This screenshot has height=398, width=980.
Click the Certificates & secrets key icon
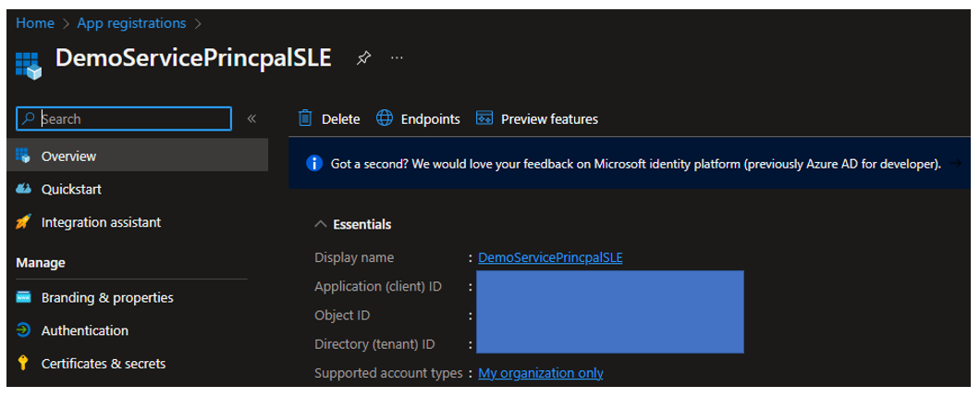(23, 363)
